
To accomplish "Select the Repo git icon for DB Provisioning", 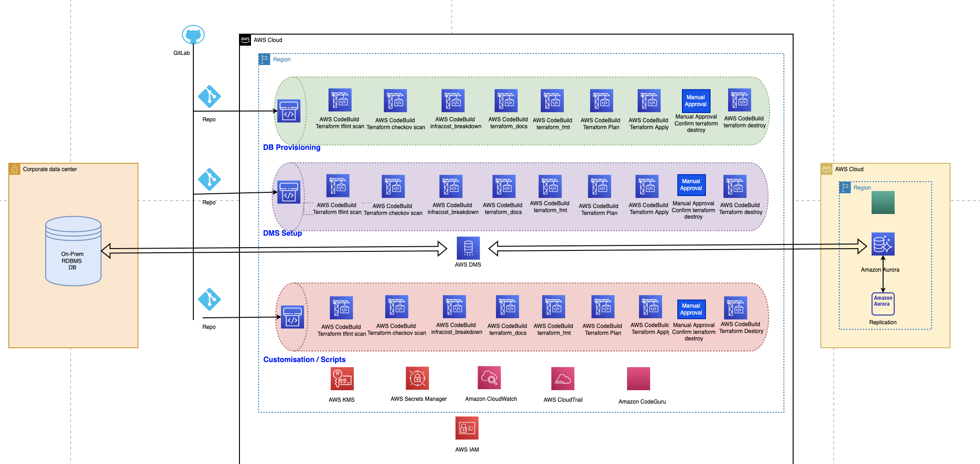I will 209,96.
